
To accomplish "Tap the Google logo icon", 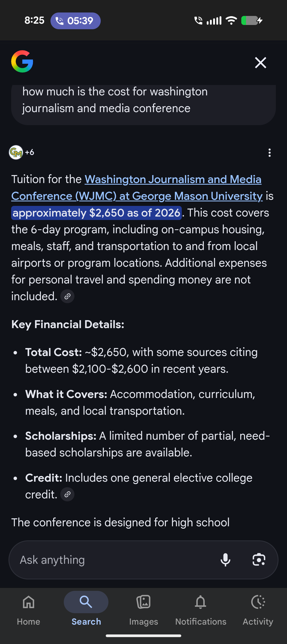I will (22, 61).
